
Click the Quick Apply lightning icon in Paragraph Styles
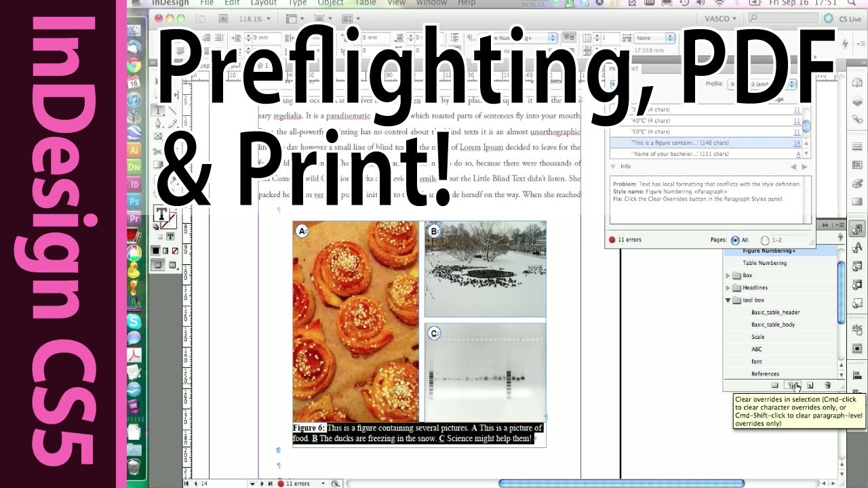click(x=841, y=237)
